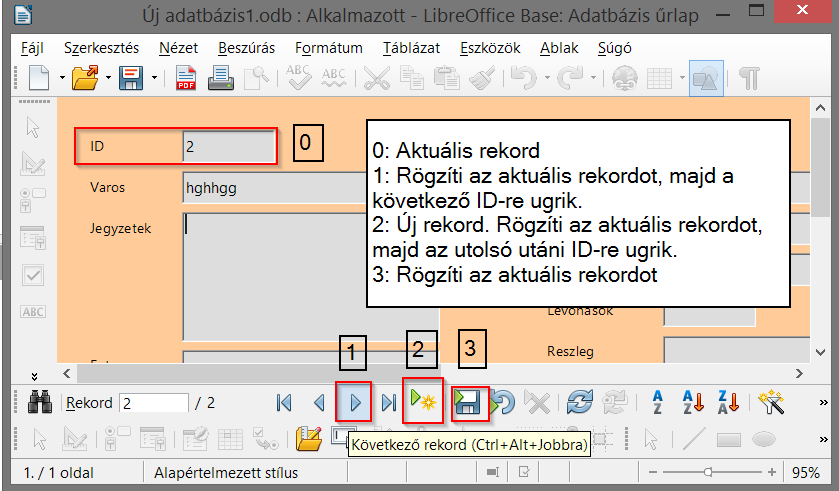This screenshot has width=839, height=491.
Task: Toggle formatting marks pilcrow icon
Action: tap(749, 78)
